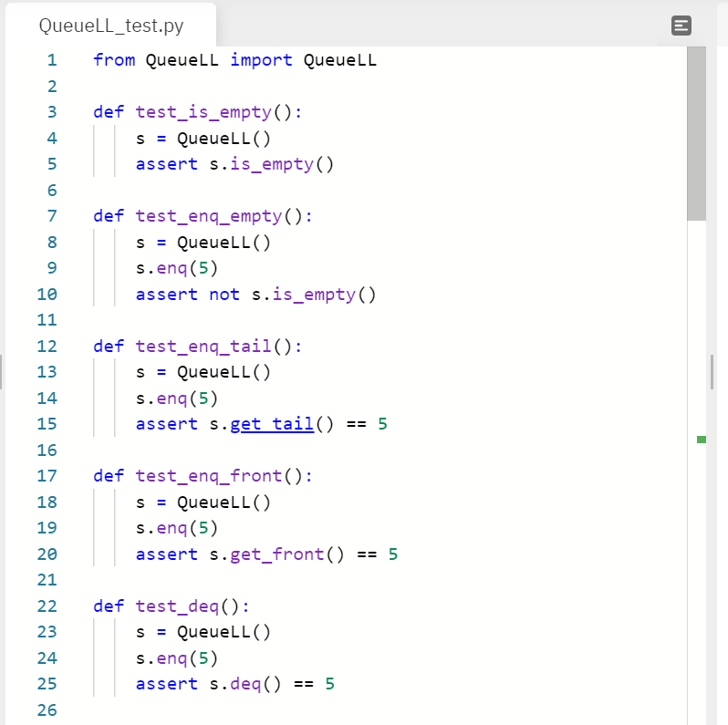Viewport: 728px width, 725px height.
Task: Click function name test_enq_front
Action: tap(209, 476)
